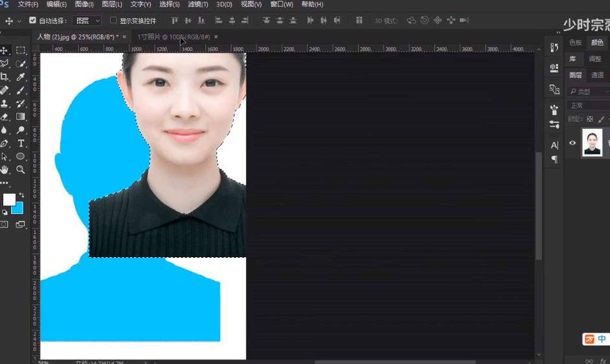The height and width of the screenshot is (364, 610).
Task: Swap foreground and background colors
Action: [22, 195]
